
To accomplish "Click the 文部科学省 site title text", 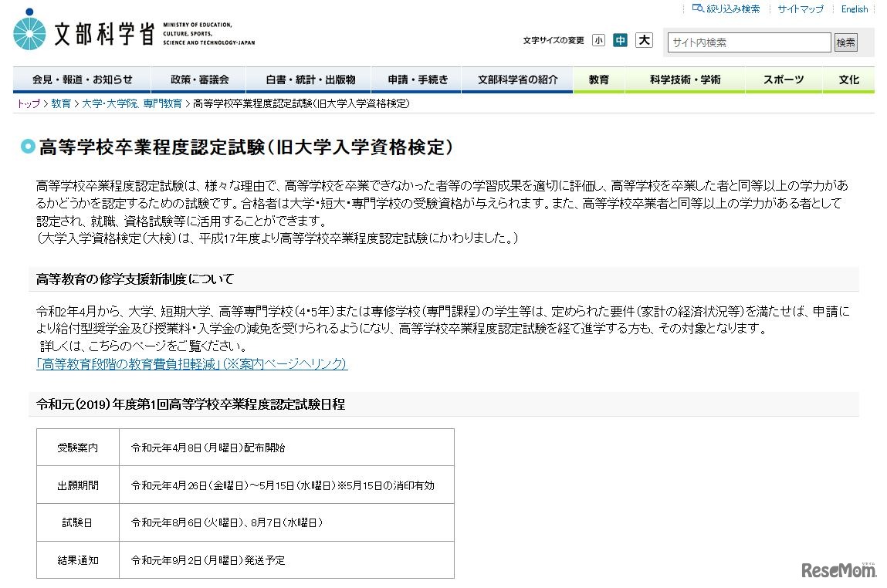I will (x=105, y=34).
